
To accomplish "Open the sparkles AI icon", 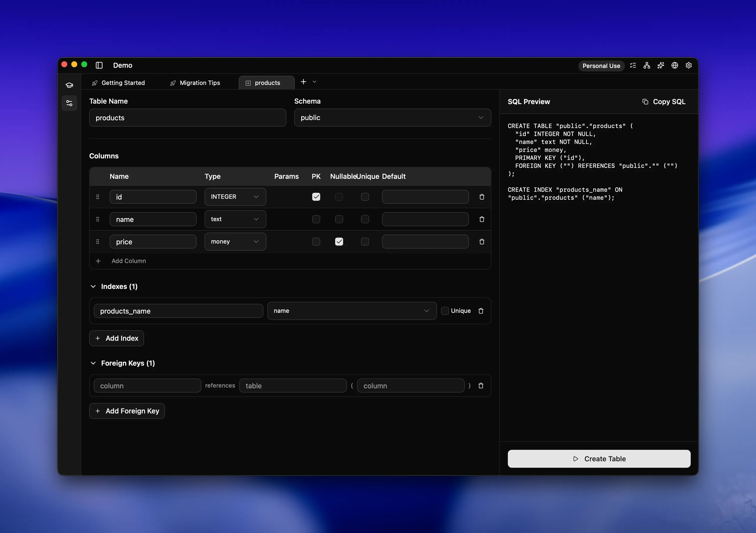I will coord(661,65).
